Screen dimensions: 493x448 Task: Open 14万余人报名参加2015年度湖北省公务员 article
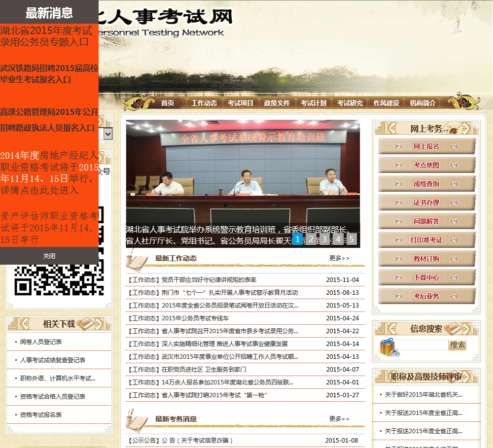(x=227, y=382)
